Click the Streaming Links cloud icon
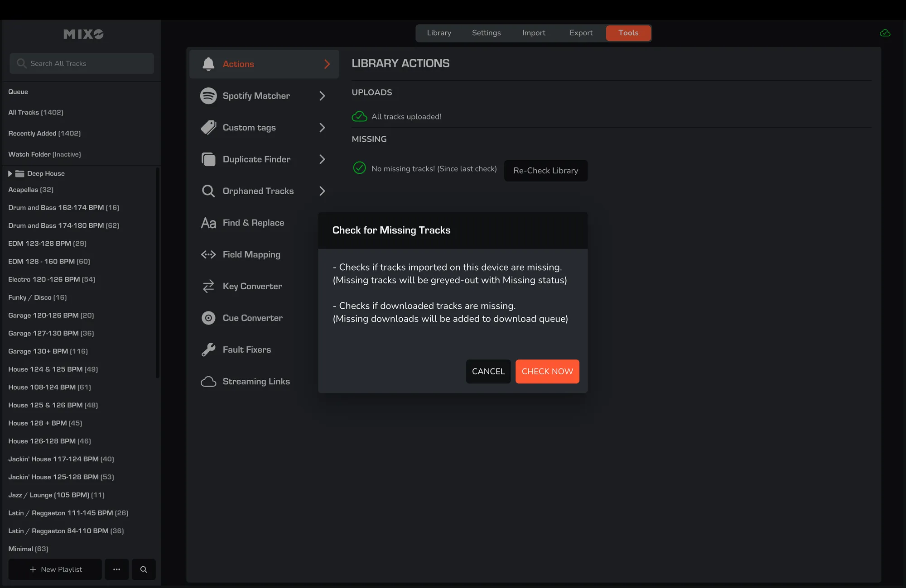The height and width of the screenshot is (588, 906). coord(208,381)
